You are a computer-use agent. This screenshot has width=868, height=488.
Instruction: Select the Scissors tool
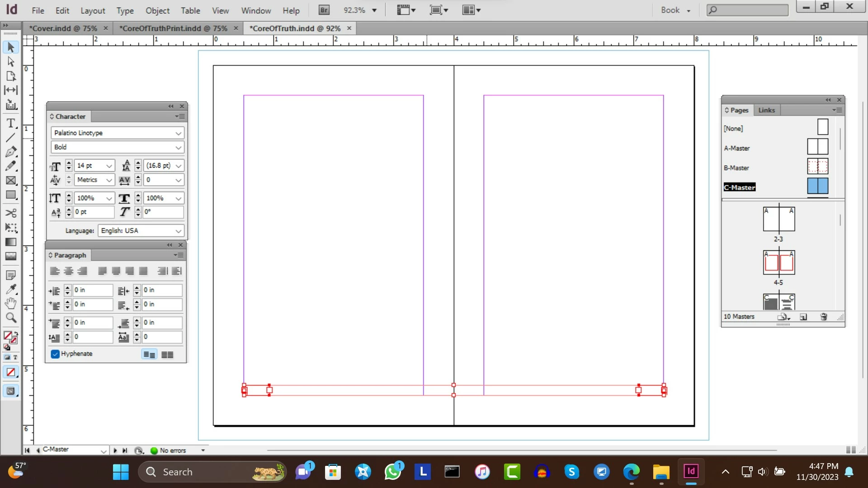[10, 213]
